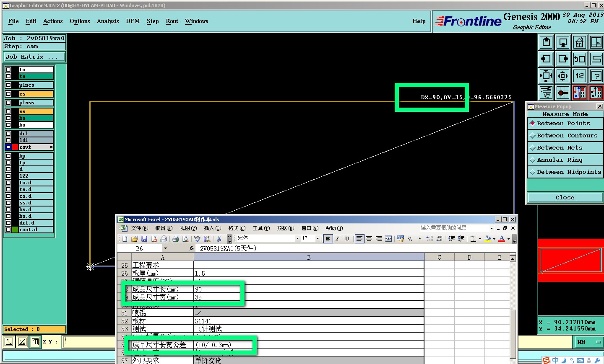This screenshot has width=604, height=364.
Task: Click the pan left view icon
Action: (546, 59)
